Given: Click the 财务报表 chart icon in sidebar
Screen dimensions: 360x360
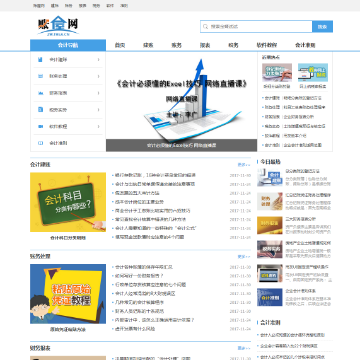Looking at the screenshot, I should (x=40, y=93).
